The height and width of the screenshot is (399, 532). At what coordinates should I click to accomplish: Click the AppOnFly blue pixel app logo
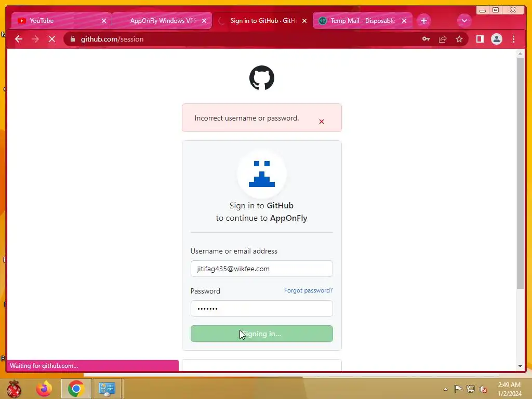pyautogui.click(x=262, y=174)
